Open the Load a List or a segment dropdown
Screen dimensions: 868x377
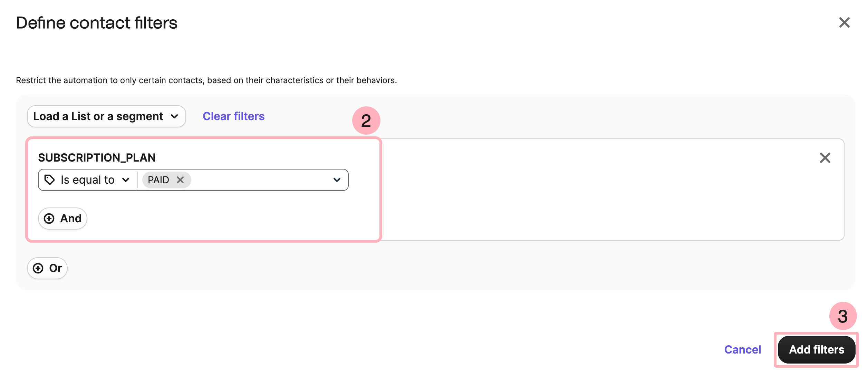tap(106, 116)
